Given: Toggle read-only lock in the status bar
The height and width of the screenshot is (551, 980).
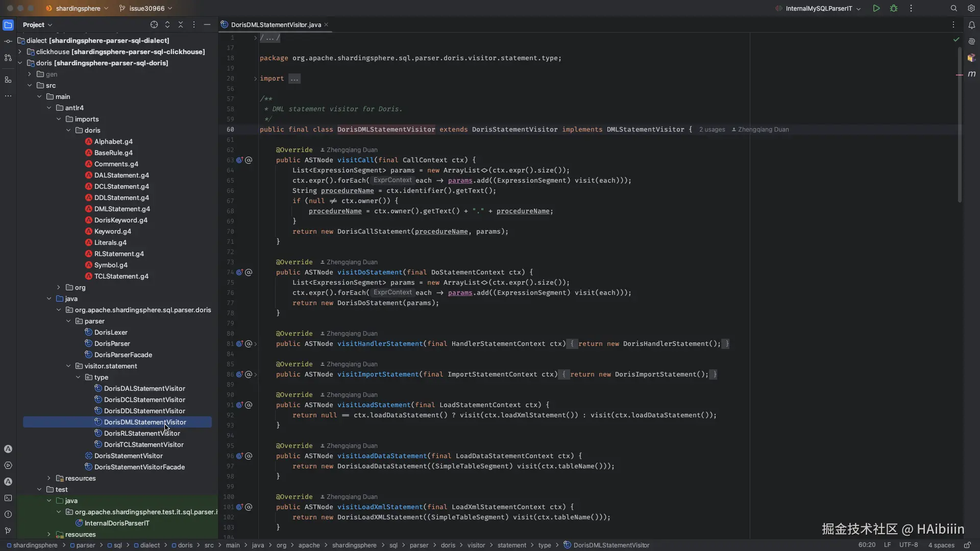Looking at the screenshot, I should (968, 545).
